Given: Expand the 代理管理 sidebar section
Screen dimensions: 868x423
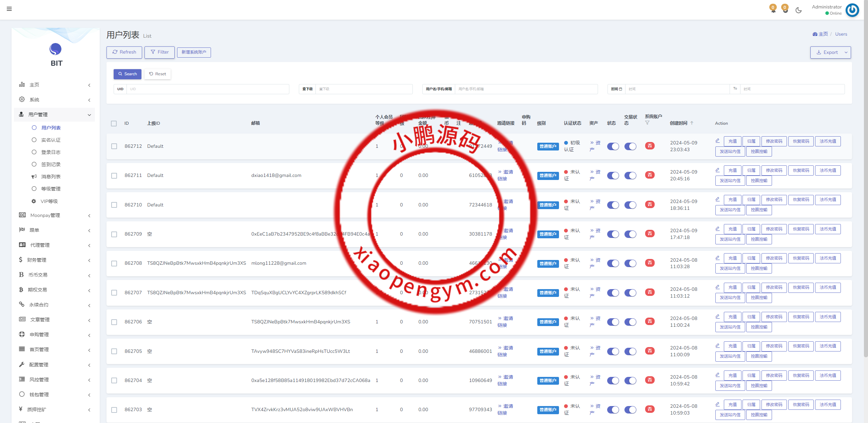Looking at the screenshot, I should point(55,245).
